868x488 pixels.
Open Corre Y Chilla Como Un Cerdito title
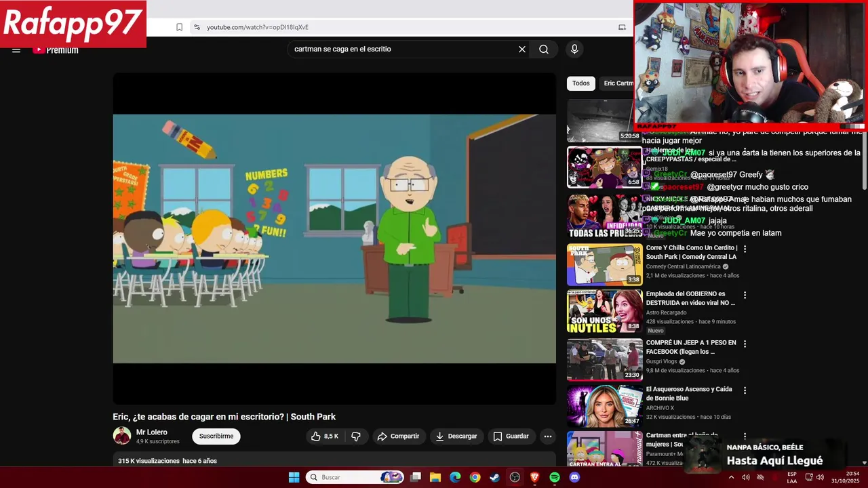[x=691, y=252]
